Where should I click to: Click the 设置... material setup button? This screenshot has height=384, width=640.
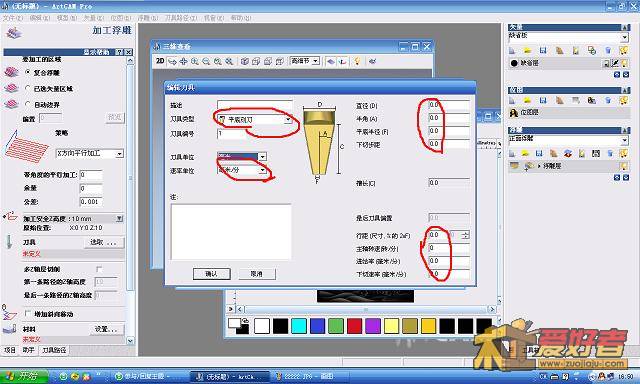click(106, 329)
